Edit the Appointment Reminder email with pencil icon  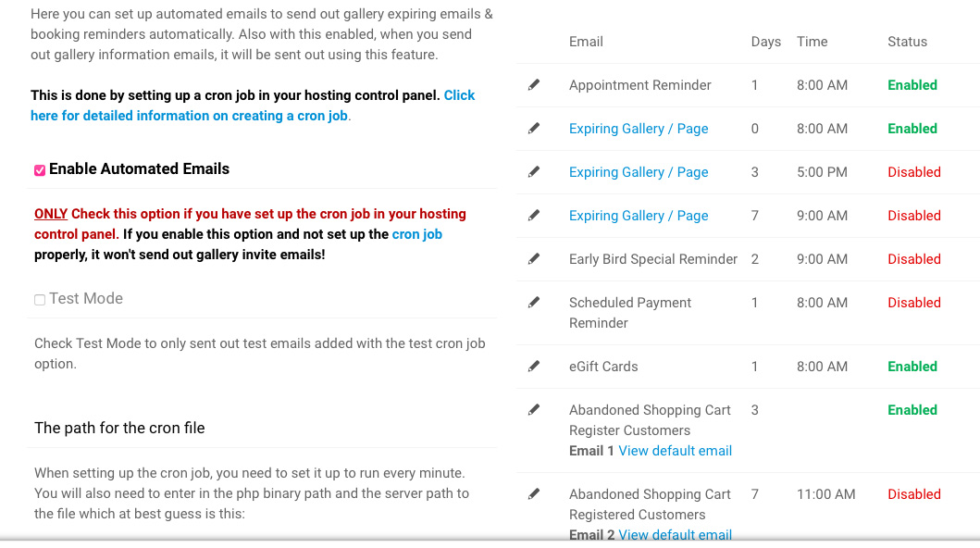click(x=534, y=85)
